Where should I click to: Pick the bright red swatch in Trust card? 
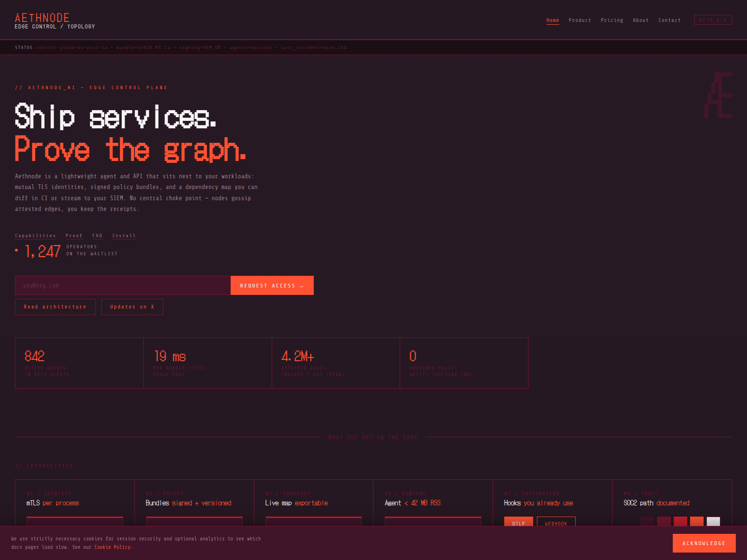tap(680, 522)
